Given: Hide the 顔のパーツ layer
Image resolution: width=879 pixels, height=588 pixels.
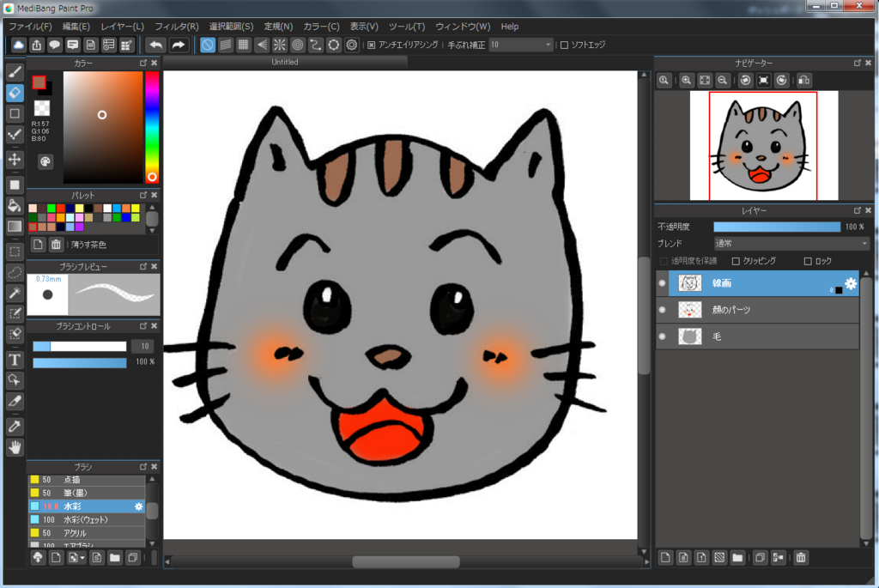Looking at the screenshot, I should (662, 309).
